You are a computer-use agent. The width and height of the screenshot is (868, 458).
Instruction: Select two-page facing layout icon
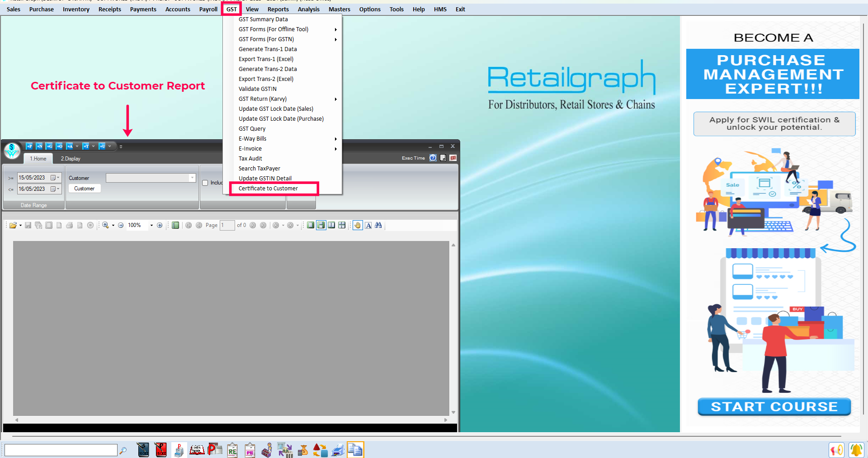(331, 225)
